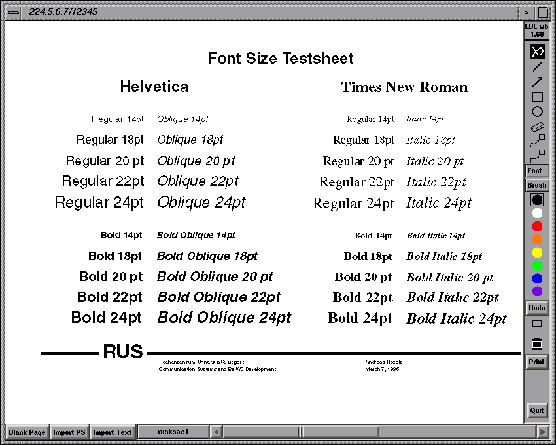Select the plain line drawing tool
The height and width of the screenshot is (445, 556).
[537, 67]
